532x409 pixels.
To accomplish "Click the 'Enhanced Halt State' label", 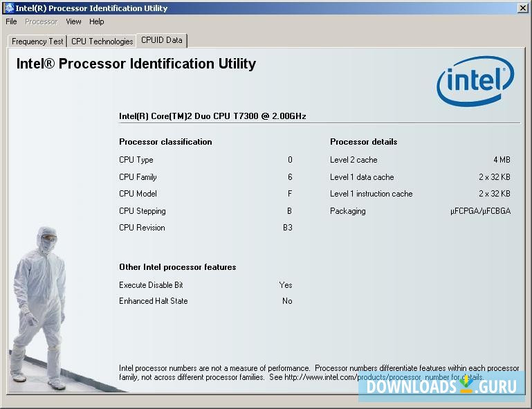I will (x=153, y=301).
